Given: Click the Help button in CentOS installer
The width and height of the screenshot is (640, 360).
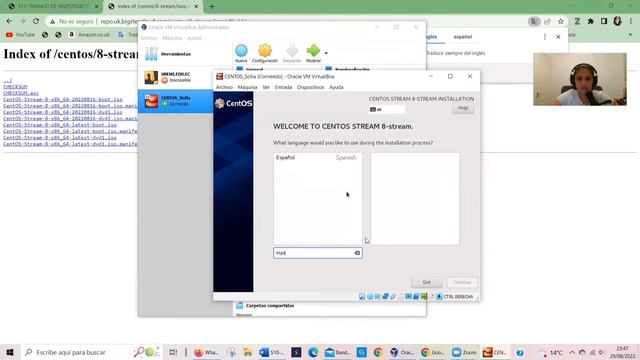Looking at the screenshot, I should click(463, 108).
